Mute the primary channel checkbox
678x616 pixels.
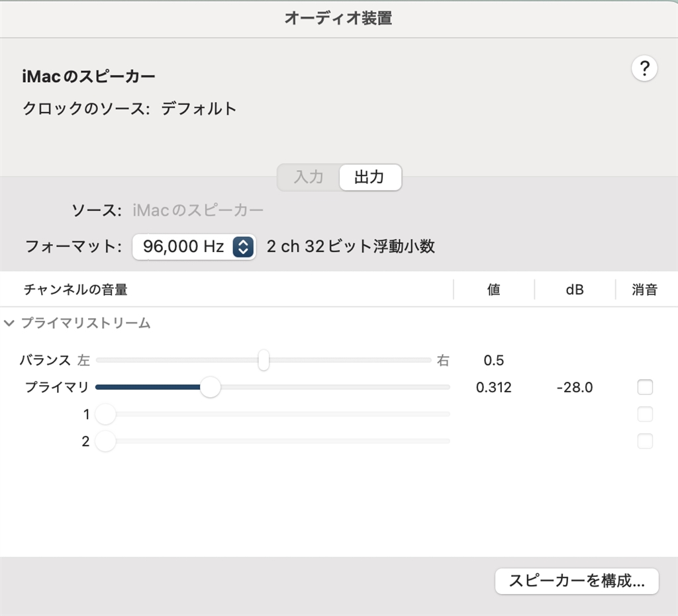coord(645,387)
